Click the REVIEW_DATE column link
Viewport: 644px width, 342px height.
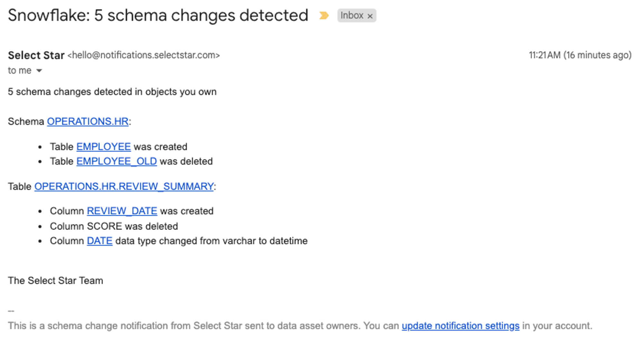tap(122, 211)
